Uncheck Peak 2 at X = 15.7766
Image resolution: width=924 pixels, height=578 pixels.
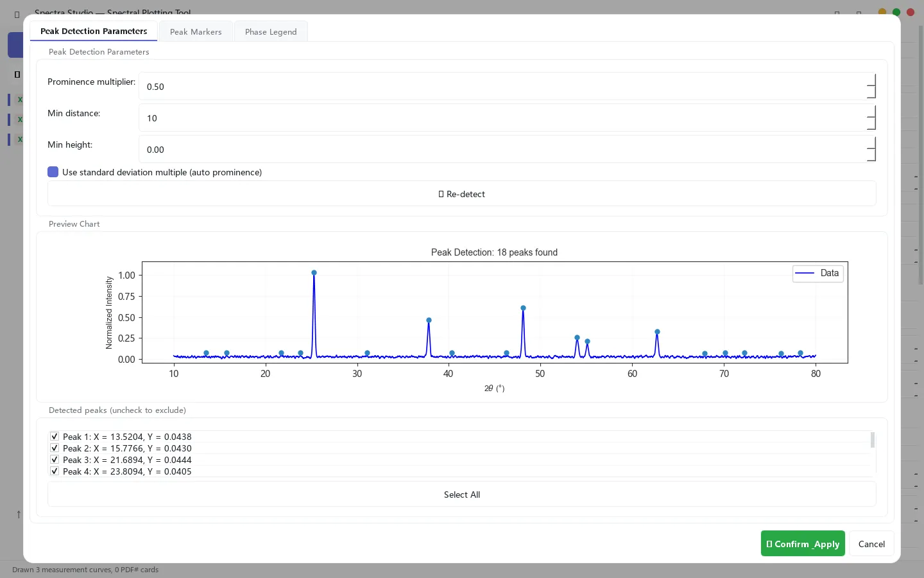pos(55,448)
